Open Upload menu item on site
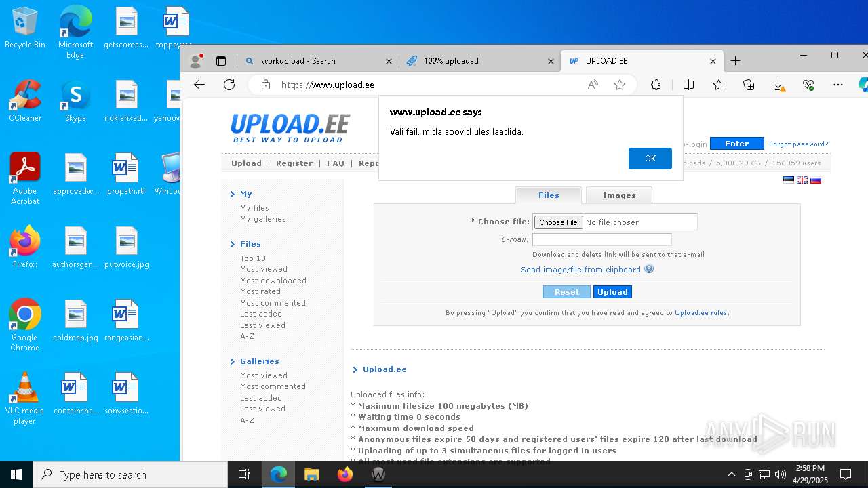Screen dimensions: 868x488 tap(246, 163)
